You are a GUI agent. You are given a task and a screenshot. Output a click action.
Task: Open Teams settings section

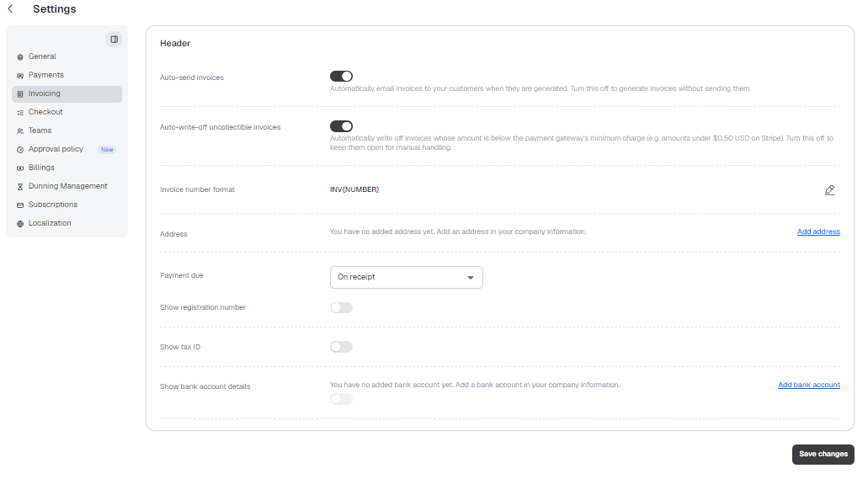click(x=67, y=130)
